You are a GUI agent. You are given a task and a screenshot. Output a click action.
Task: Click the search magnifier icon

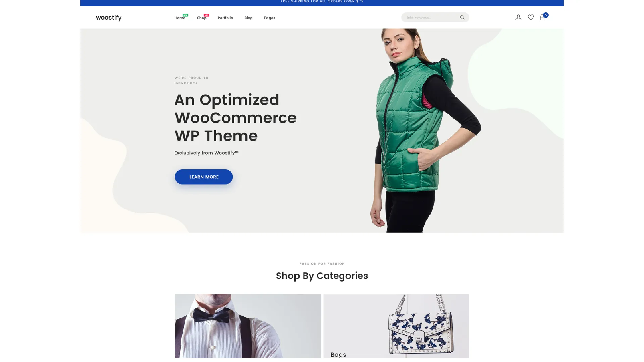[x=462, y=17]
